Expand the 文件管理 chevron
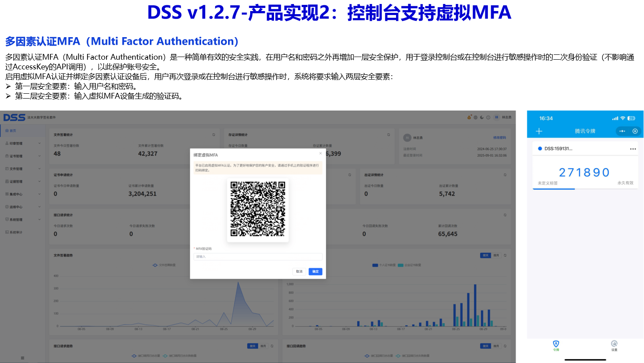Viewport: 644px width, 363px height. (39, 169)
